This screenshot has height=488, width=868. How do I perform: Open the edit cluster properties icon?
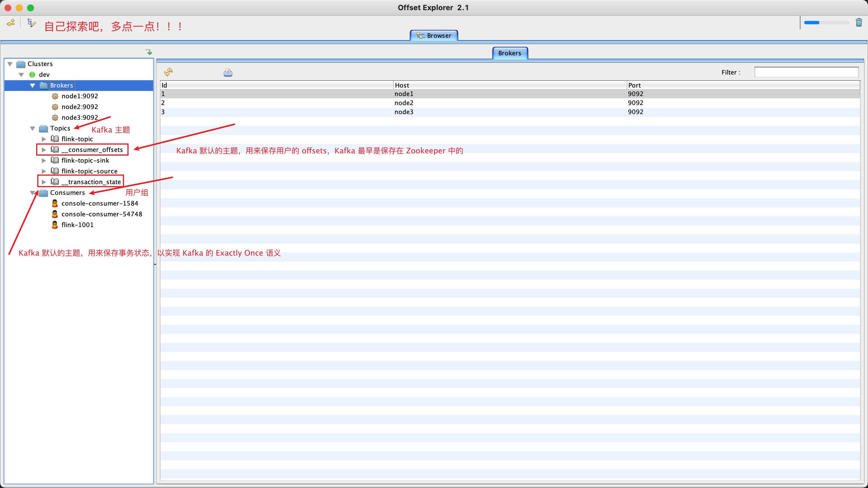(31, 23)
